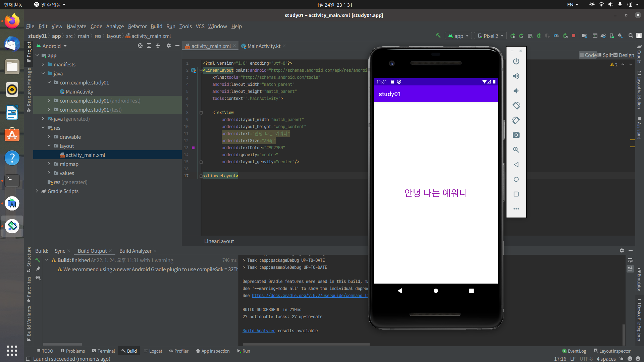The image size is (644, 362).
Task: Take a screenshot with the emulator camera icon
Action: point(516,135)
